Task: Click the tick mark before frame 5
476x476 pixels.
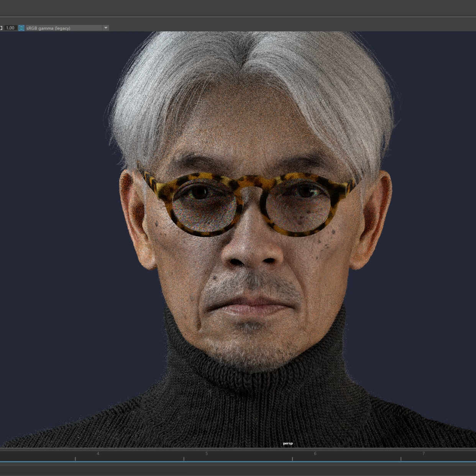Action: (x=184, y=458)
